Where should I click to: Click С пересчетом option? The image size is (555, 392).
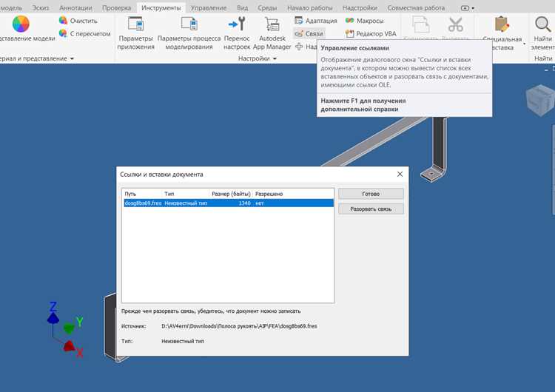[x=84, y=33]
